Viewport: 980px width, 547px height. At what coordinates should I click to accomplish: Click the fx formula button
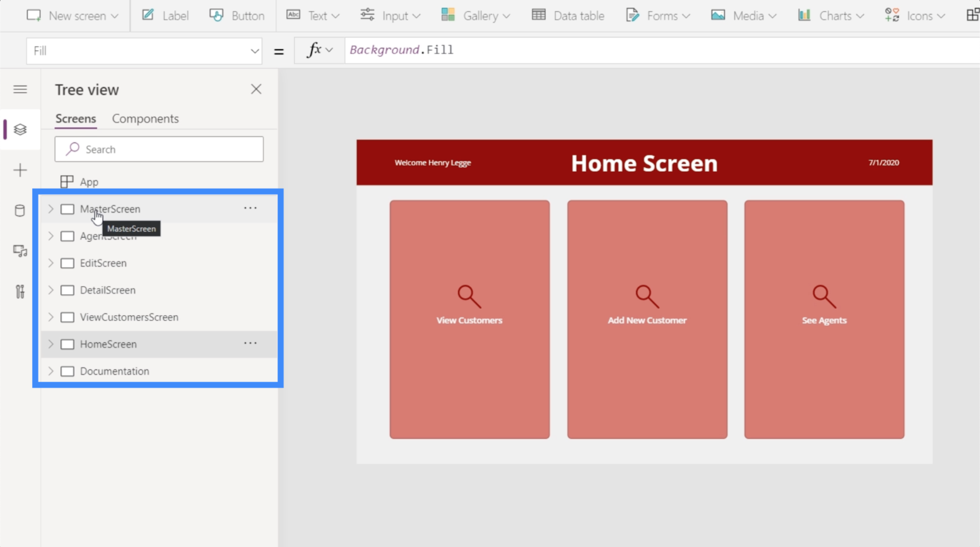pos(320,50)
